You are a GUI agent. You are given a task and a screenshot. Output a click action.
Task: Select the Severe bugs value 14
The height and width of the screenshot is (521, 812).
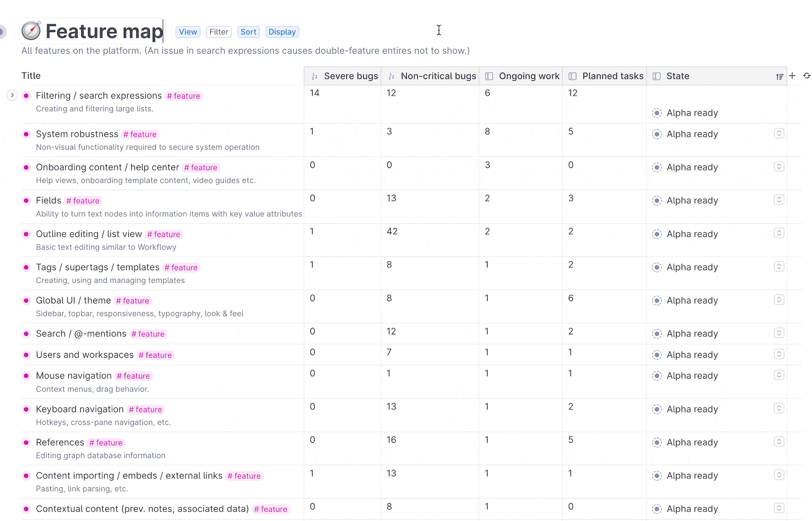click(315, 93)
